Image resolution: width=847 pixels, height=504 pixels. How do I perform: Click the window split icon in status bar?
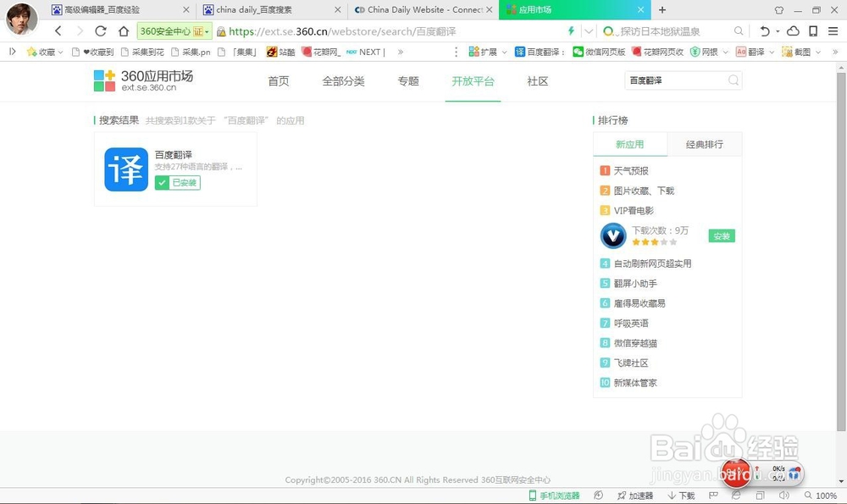point(760,496)
